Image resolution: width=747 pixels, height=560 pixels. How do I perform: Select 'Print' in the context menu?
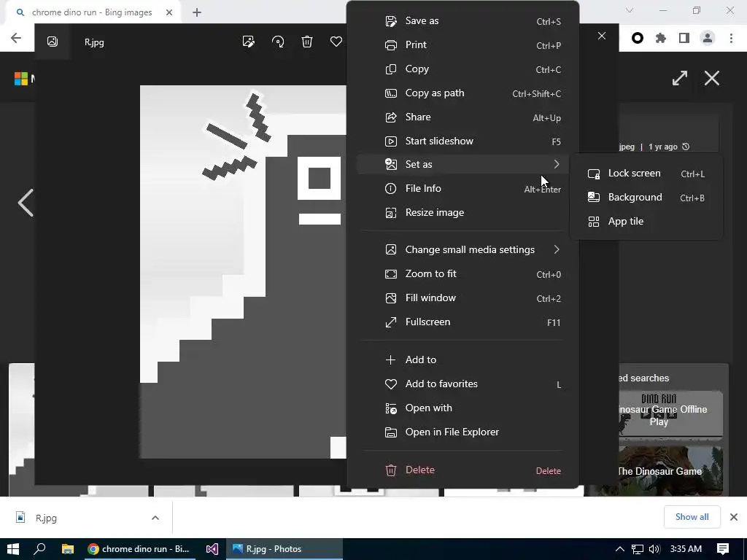coord(462,44)
